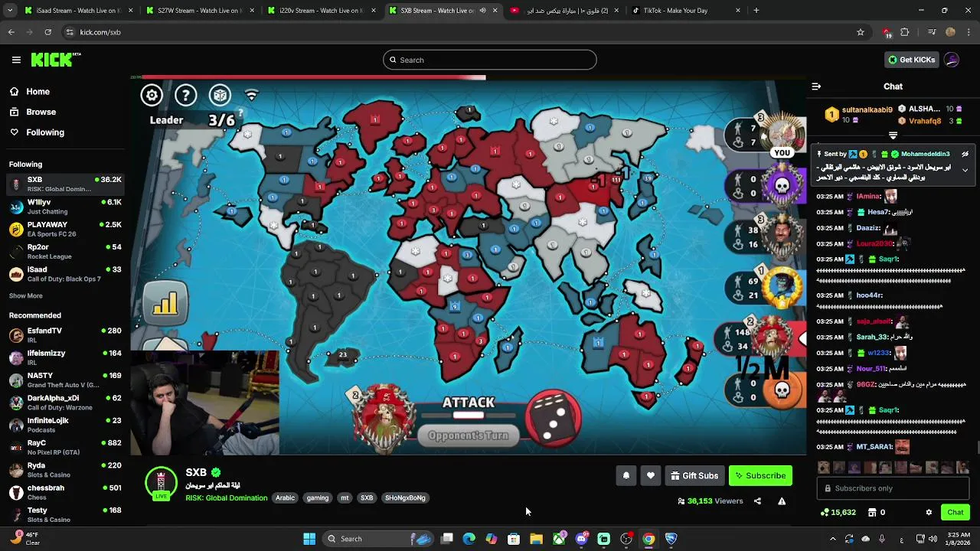Open the game statistics bar chart icon
The width and height of the screenshot is (980, 551).
tap(165, 303)
